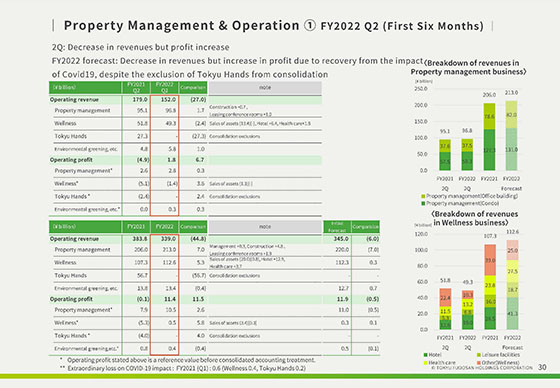The image size is (560, 388).
Task: Click the page number 30
Action: coord(542,367)
